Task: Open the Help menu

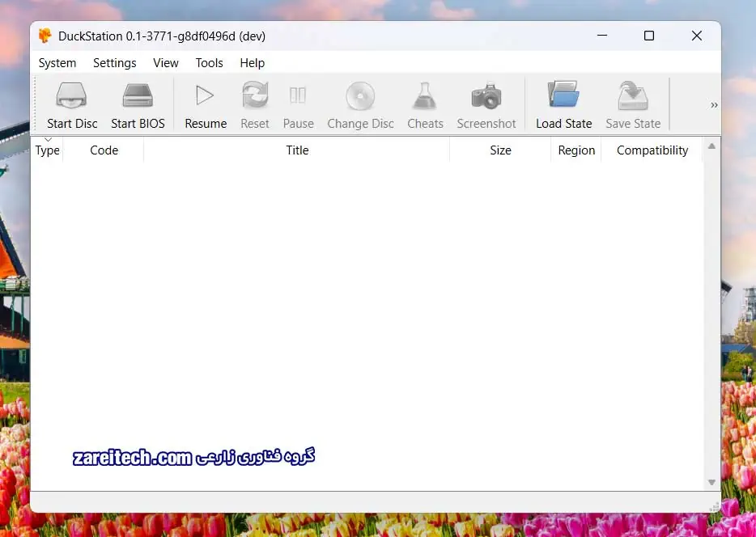Action: (252, 63)
